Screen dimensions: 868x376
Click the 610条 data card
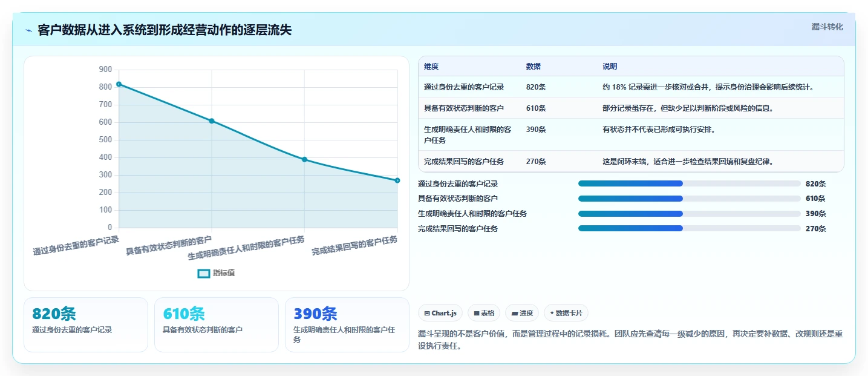(217, 325)
